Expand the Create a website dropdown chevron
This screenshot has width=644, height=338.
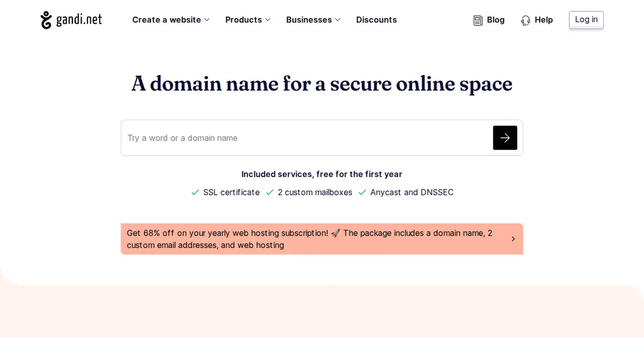click(207, 20)
